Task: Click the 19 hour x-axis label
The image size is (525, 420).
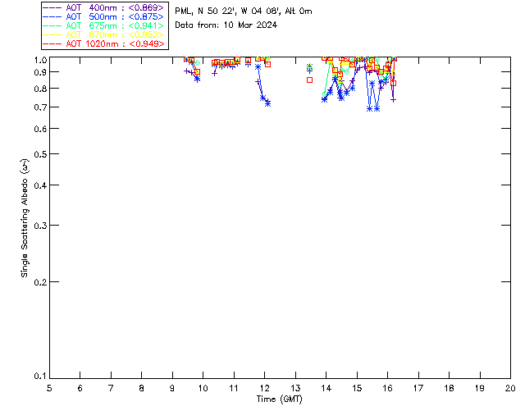Action: tap(480, 388)
